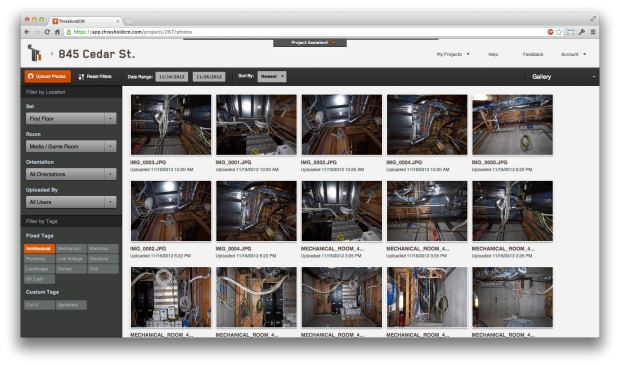Toggle the Architectural fixed tag
Viewport: 620px width, 366px height.
(39, 249)
